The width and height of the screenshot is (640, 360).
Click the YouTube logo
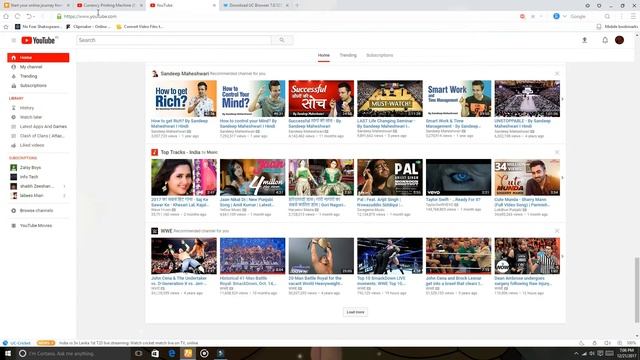pyautogui.click(x=38, y=40)
